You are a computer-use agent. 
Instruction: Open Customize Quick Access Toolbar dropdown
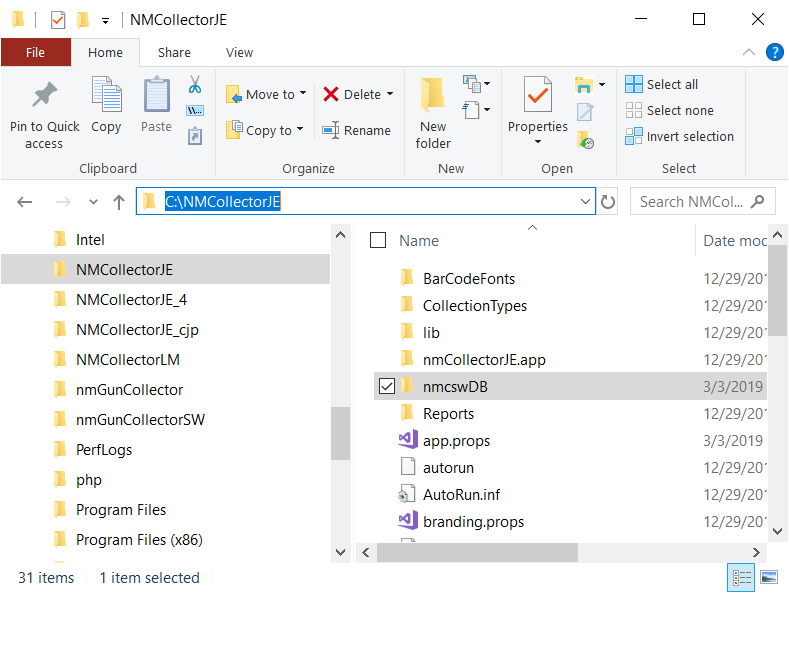pos(105,21)
